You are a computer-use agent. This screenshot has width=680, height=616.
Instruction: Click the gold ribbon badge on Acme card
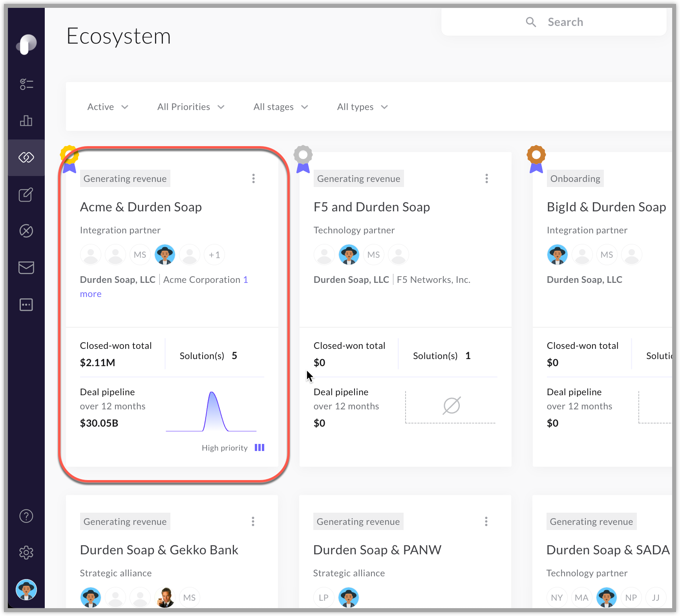pyautogui.click(x=69, y=159)
